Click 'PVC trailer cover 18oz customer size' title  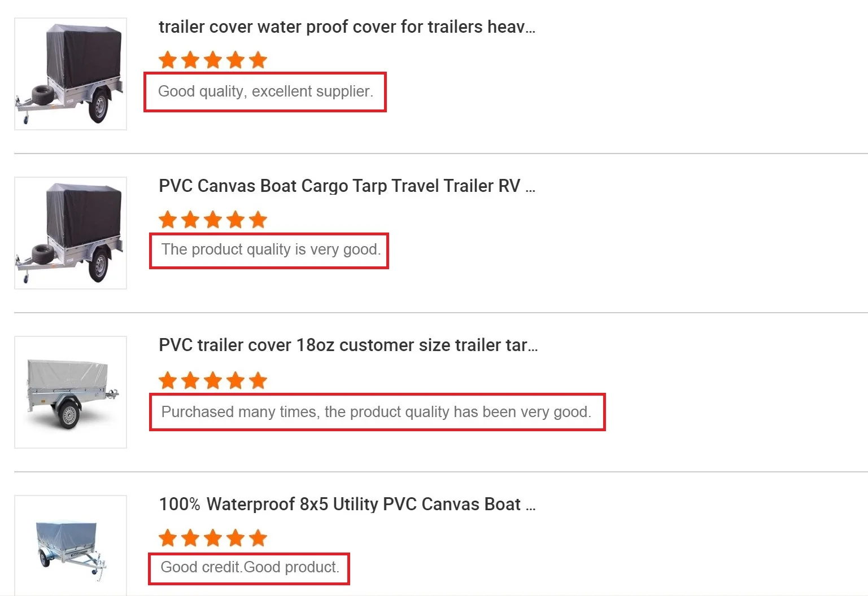[348, 345]
